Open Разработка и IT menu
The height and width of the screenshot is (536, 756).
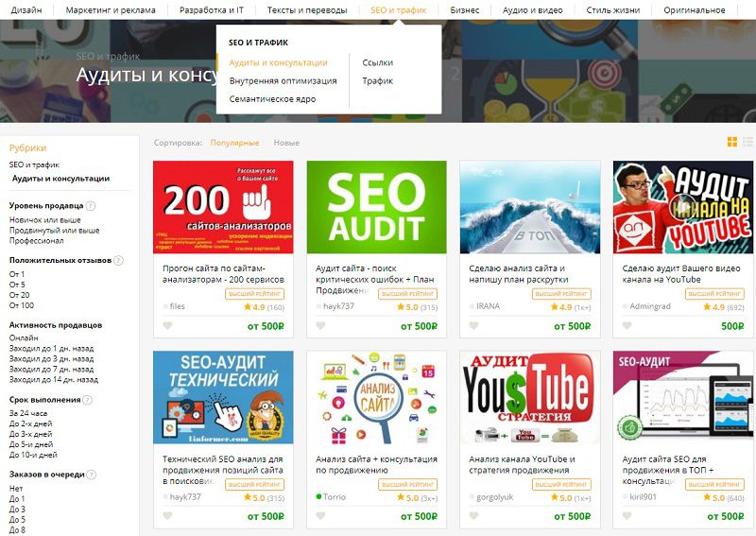pos(212,9)
